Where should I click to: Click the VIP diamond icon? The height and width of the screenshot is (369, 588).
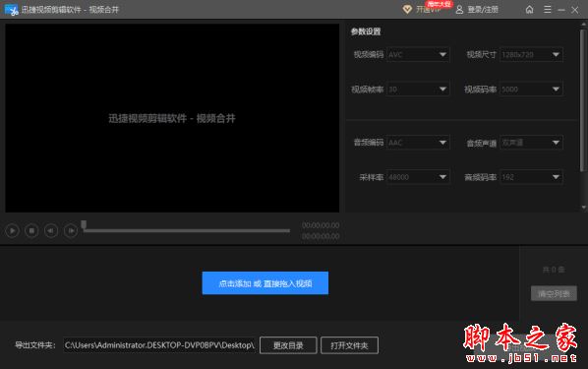point(407,10)
